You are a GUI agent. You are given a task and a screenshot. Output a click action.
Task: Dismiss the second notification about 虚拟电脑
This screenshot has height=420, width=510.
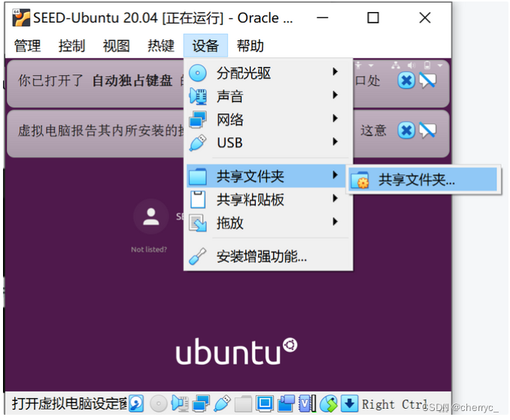pos(406,130)
